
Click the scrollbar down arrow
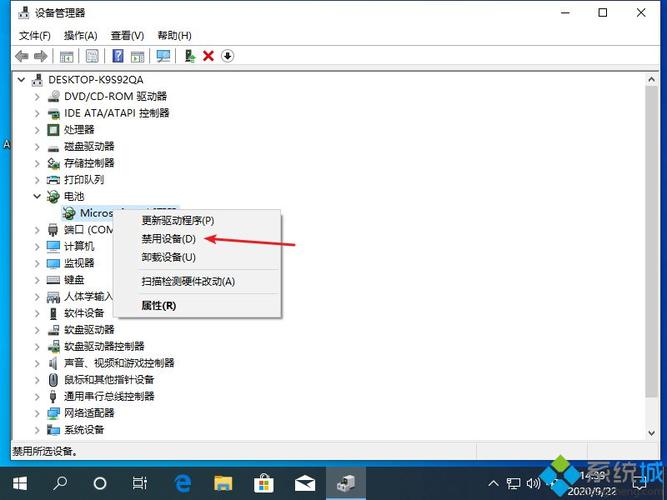pos(651,433)
